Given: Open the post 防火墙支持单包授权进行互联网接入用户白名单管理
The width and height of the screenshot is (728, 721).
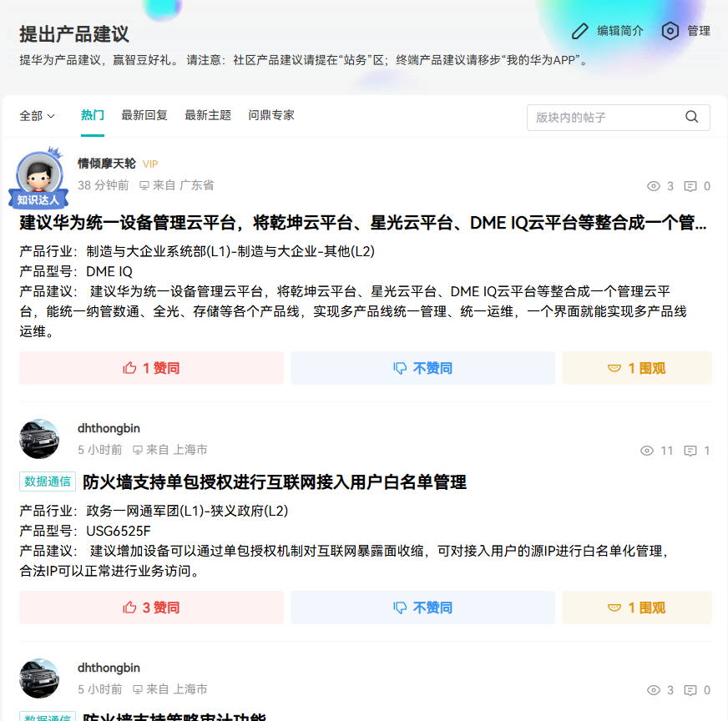Looking at the screenshot, I should coord(275,482).
